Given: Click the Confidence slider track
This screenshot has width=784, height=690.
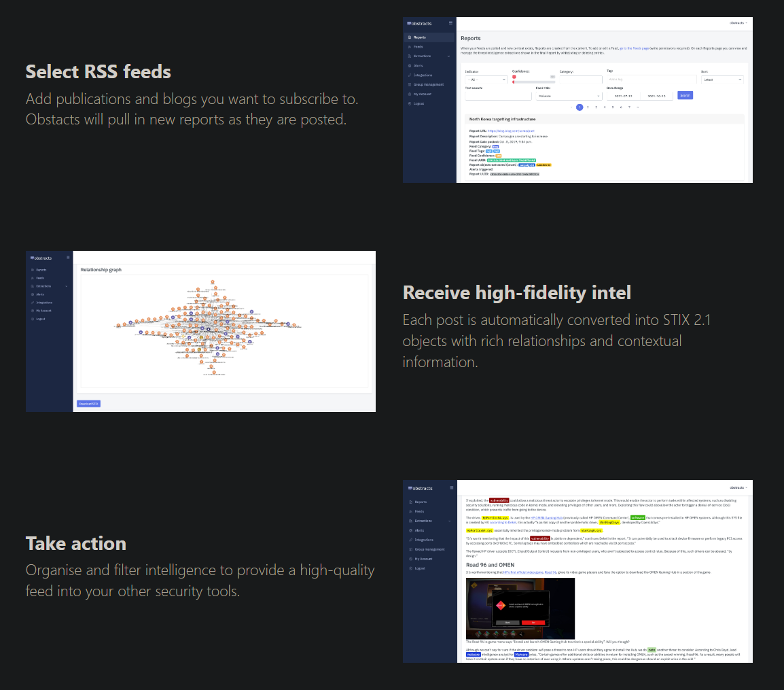Looking at the screenshot, I should 533,82.
